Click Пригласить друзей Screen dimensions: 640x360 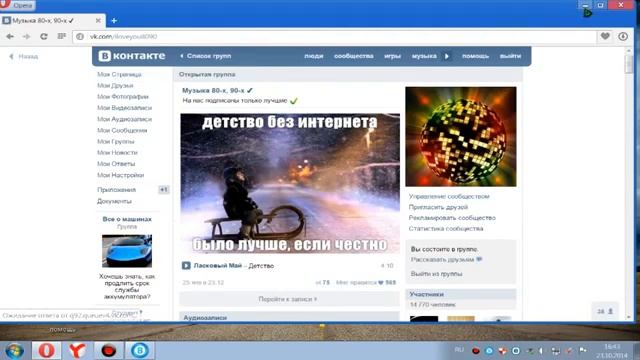click(438, 207)
